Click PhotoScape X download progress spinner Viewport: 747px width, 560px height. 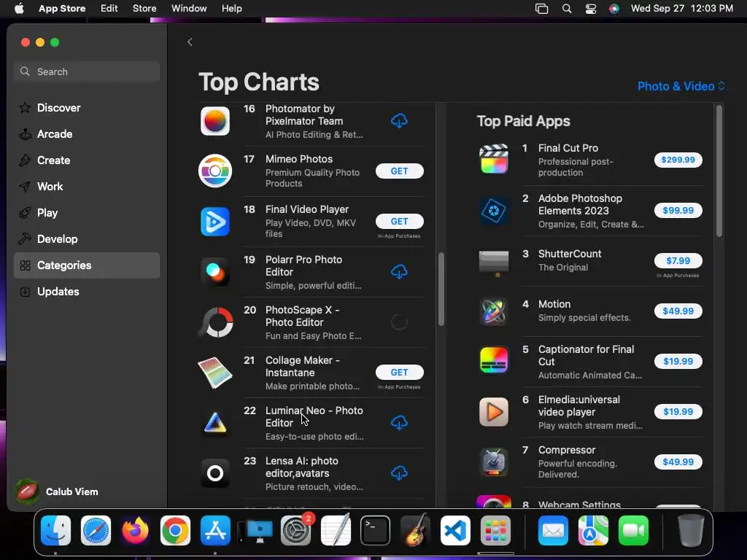tap(399, 322)
